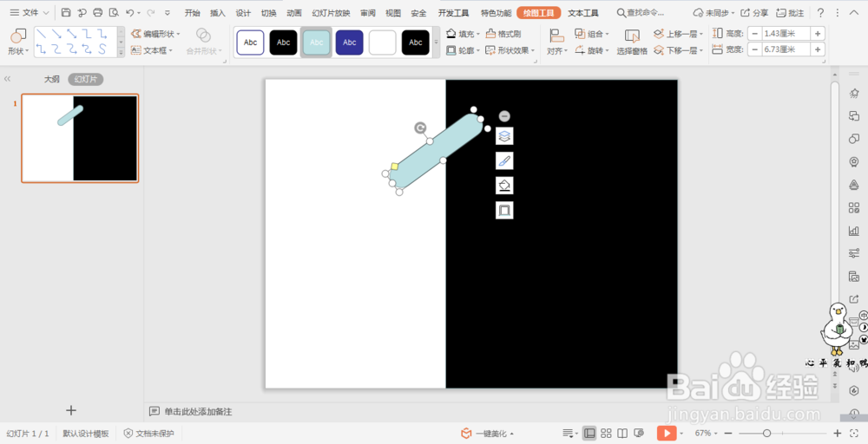
Task: Switch to reading view icon
Action: (x=622, y=433)
